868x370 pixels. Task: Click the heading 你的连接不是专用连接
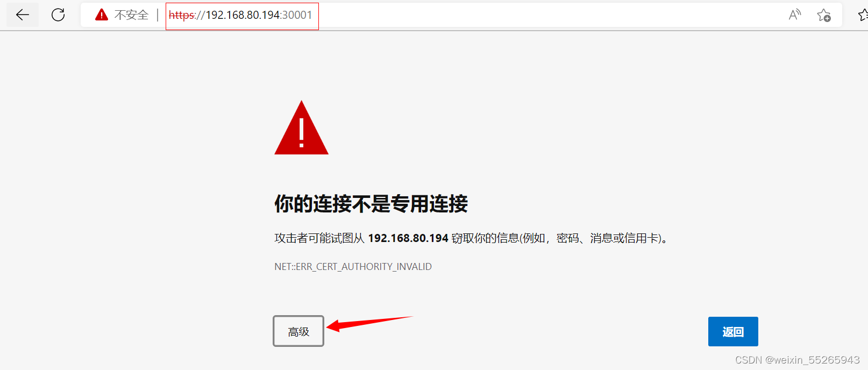(371, 204)
